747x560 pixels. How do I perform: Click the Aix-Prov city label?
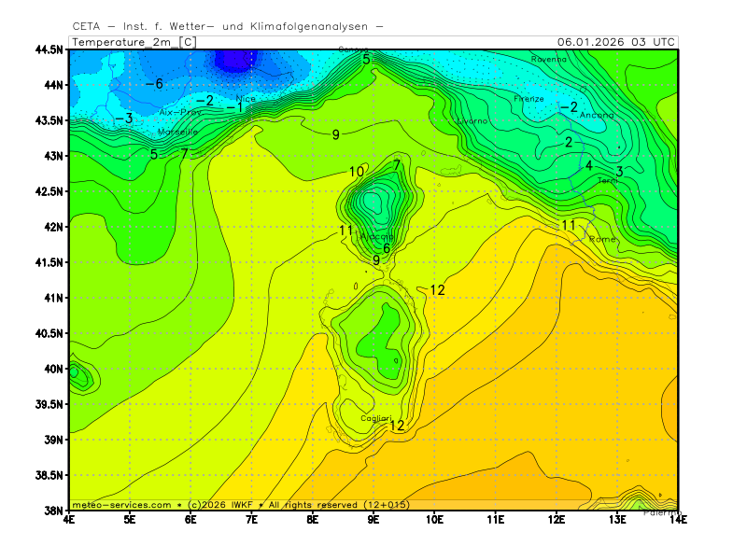point(180,112)
